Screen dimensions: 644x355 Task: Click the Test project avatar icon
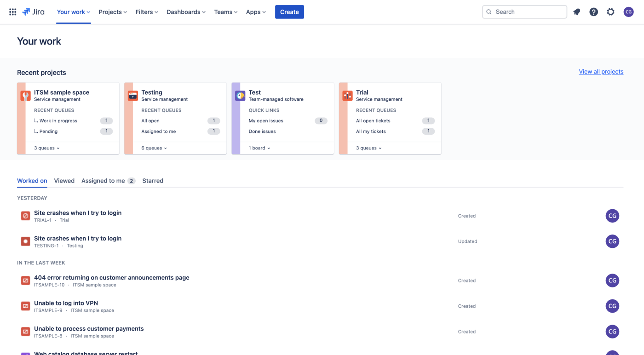pos(240,96)
